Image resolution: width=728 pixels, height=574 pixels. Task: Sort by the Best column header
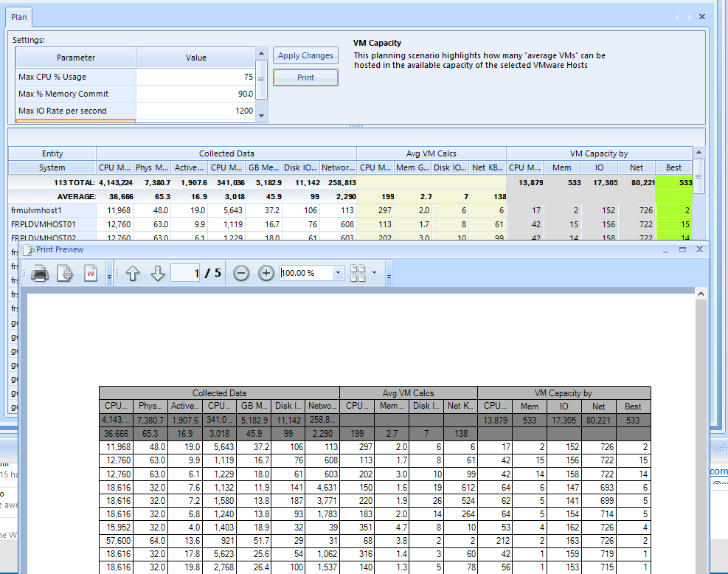click(x=673, y=167)
